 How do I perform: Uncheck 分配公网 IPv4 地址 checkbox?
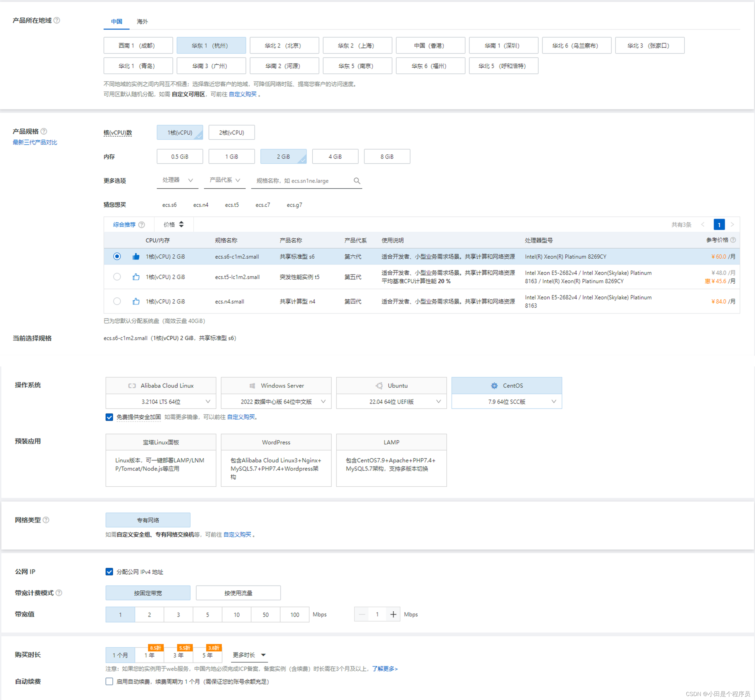click(110, 572)
